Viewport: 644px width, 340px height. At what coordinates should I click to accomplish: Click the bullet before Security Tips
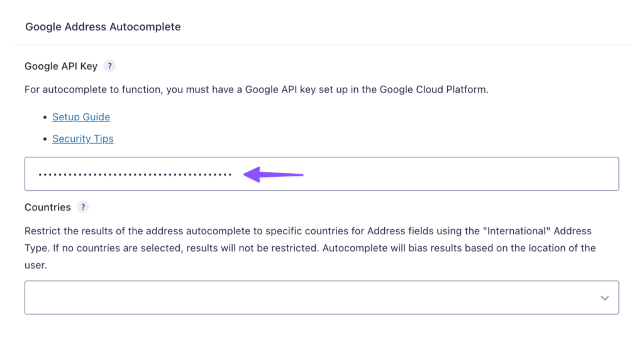(45, 139)
